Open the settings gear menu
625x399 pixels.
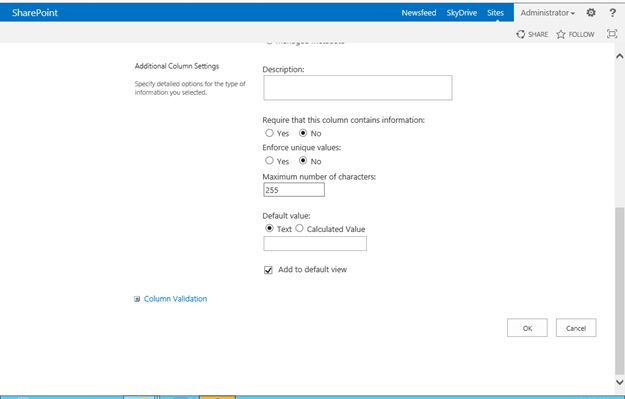pyautogui.click(x=591, y=13)
